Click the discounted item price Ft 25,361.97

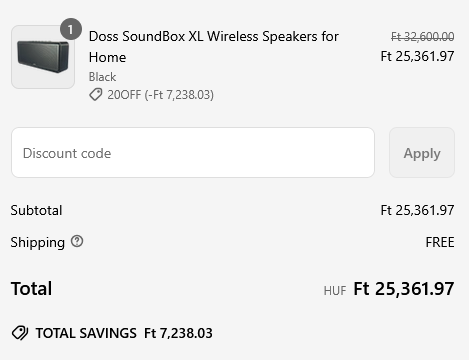pos(417,56)
